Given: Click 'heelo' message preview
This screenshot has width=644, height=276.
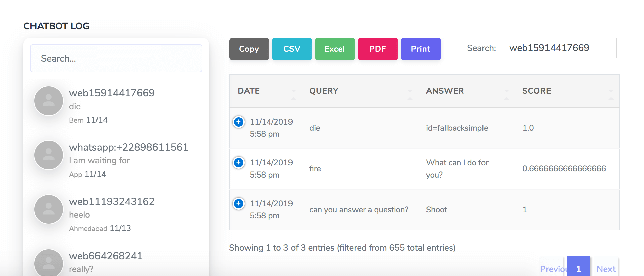Looking at the screenshot, I should (79, 215).
